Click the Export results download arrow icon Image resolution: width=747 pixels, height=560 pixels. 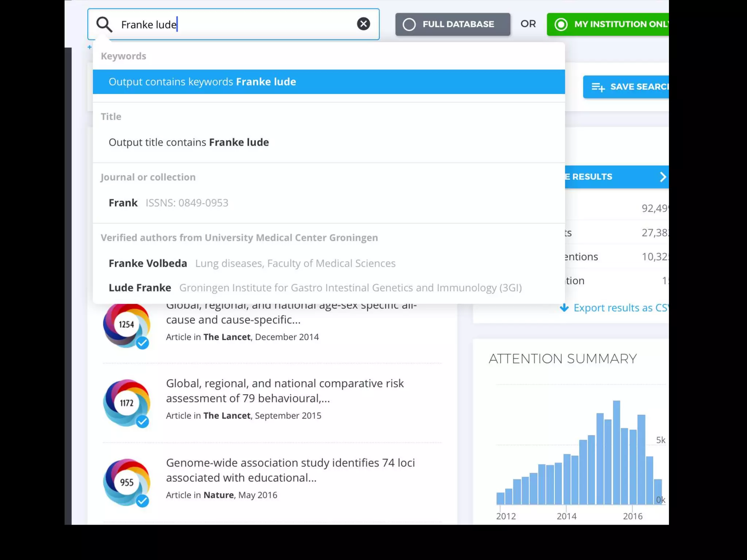pos(564,308)
